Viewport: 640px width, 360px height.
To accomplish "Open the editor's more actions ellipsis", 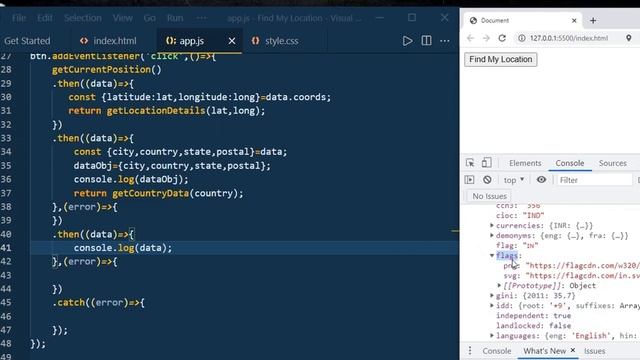I will pos(445,41).
